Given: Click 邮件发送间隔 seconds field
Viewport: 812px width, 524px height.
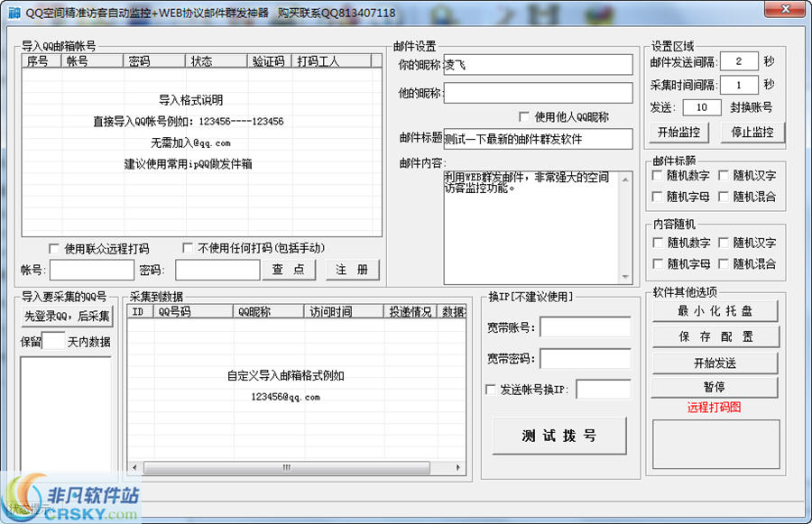Looking at the screenshot, I should [x=739, y=61].
